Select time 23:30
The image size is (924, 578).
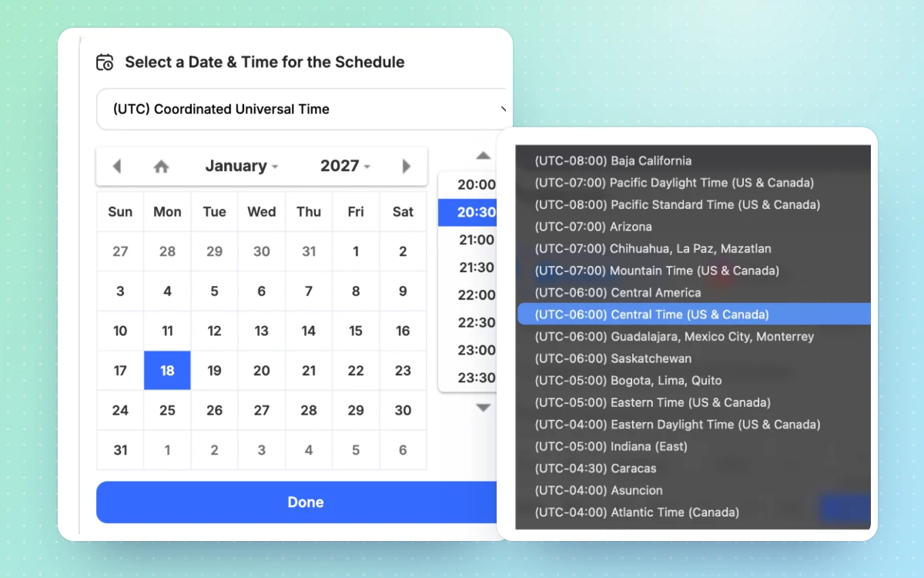pyautogui.click(x=468, y=378)
